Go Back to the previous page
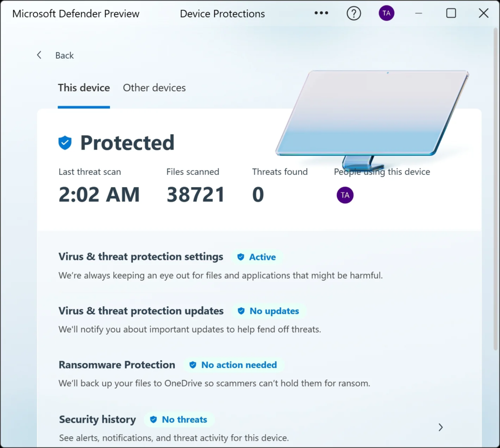500x448 pixels. pyautogui.click(x=64, y=56)
